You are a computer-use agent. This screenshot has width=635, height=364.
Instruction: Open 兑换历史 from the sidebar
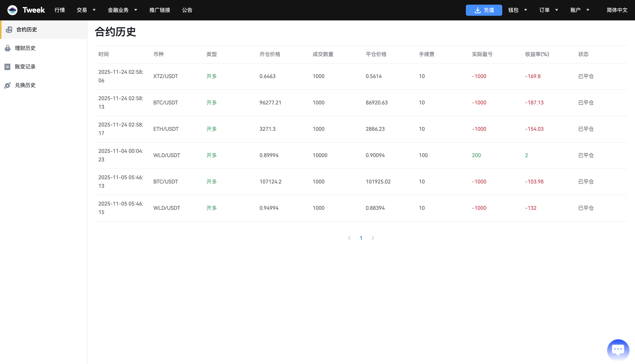(7, 85)
